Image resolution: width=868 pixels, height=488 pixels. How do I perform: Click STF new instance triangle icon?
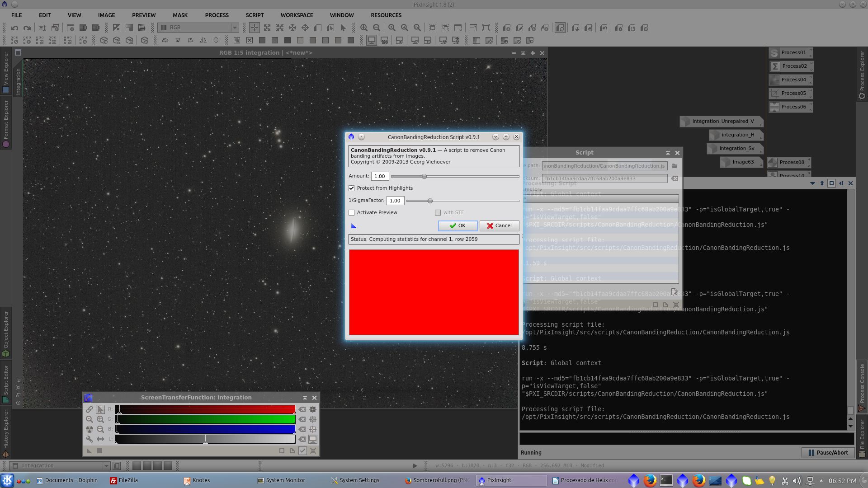[x=89, y=450]
